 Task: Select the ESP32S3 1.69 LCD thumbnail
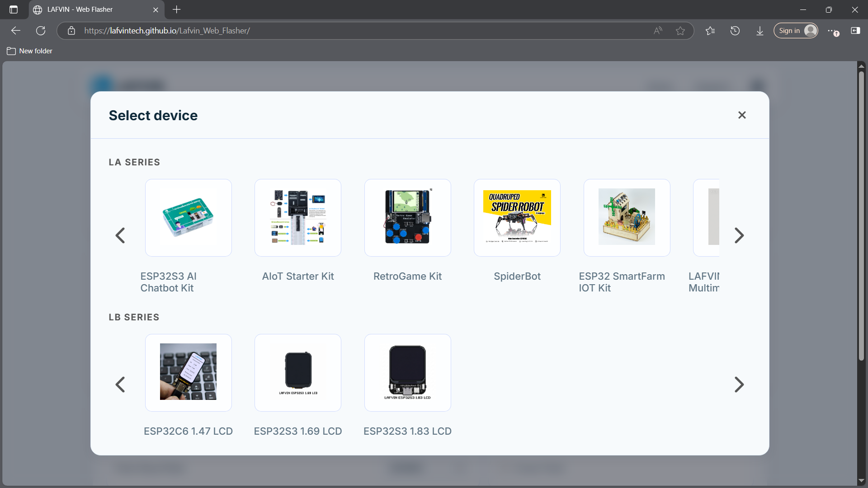(x=298, y=373)
